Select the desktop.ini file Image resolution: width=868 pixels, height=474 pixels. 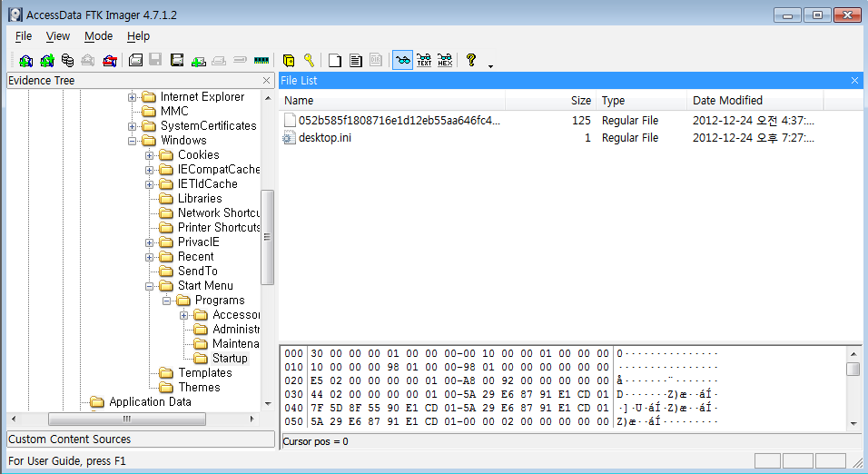pos(324,137)
